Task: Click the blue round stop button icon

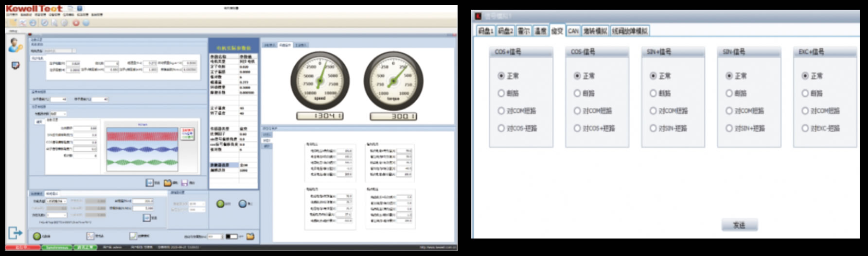Action: point(242,204)
